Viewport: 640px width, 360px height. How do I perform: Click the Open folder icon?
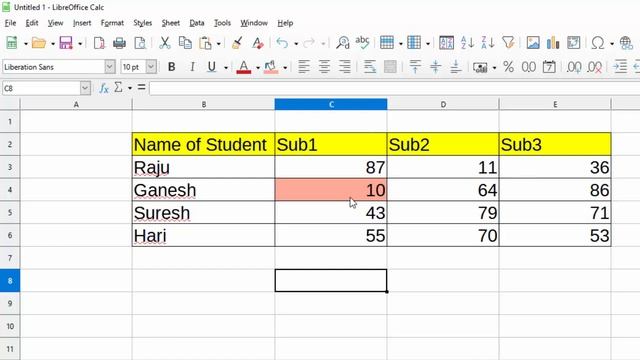tap(39, 42)
